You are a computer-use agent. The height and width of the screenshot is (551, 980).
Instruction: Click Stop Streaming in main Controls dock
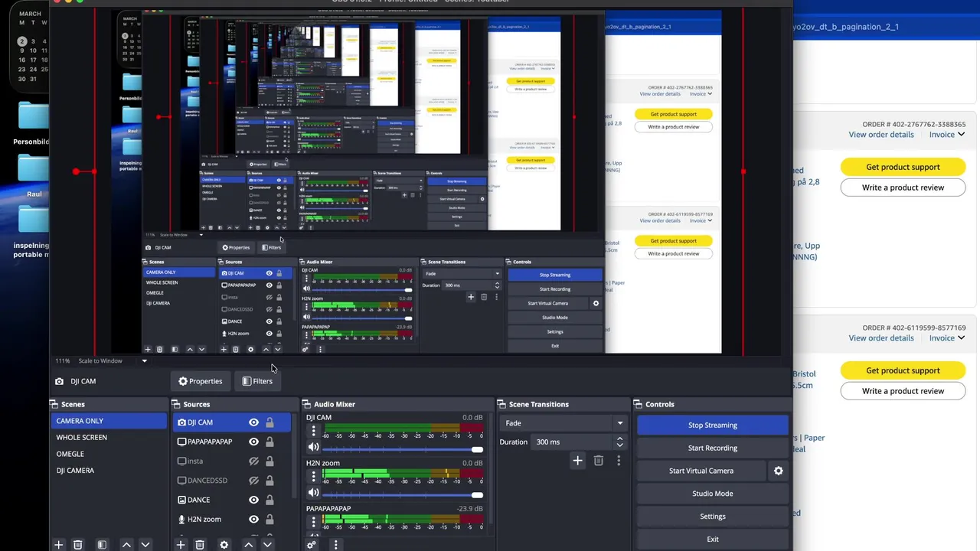(713, 425)
